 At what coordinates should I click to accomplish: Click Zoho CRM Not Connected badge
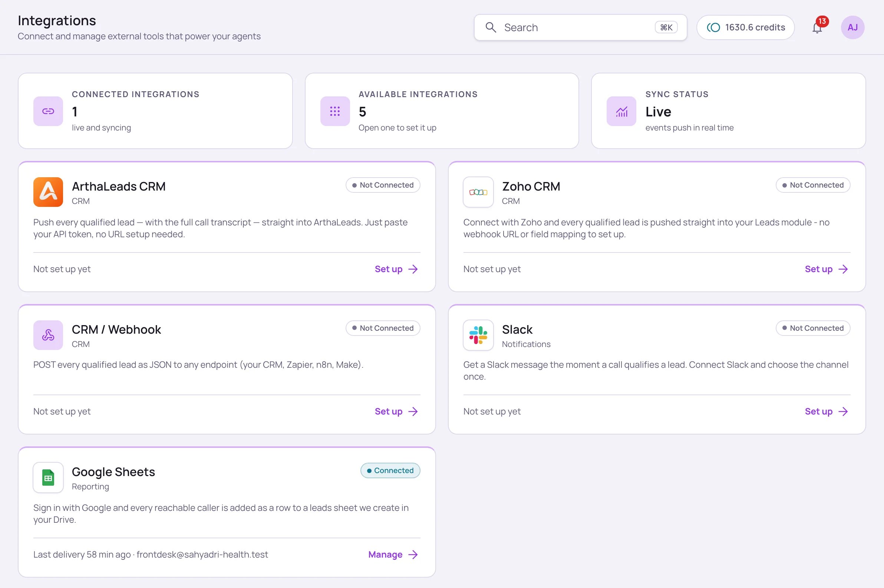point(813,185)
